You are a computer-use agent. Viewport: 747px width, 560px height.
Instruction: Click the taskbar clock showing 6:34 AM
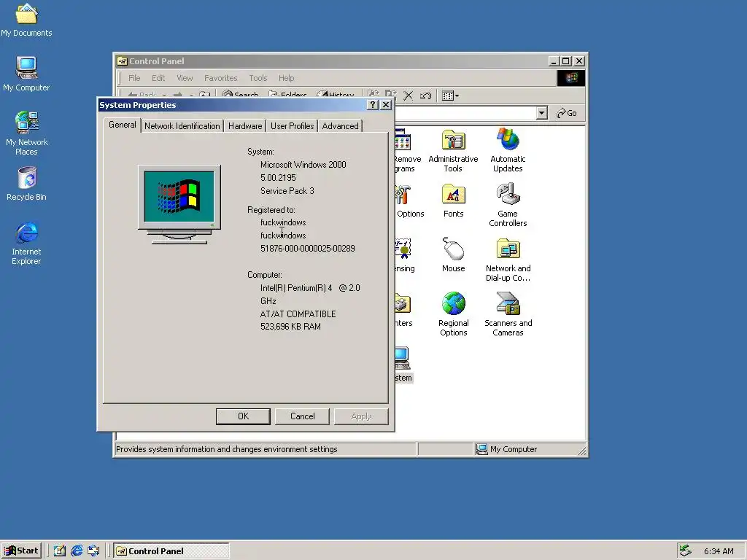[x=719, y=551]
